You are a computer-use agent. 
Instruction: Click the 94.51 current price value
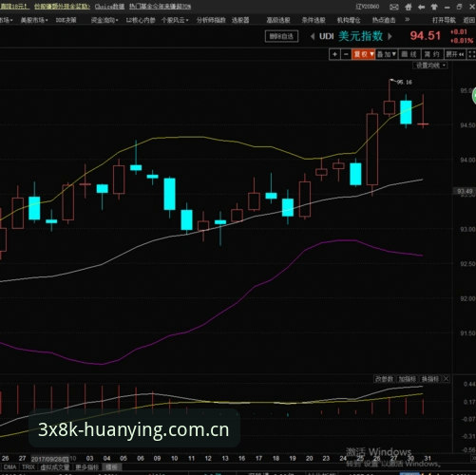click(x=425, y=36)
